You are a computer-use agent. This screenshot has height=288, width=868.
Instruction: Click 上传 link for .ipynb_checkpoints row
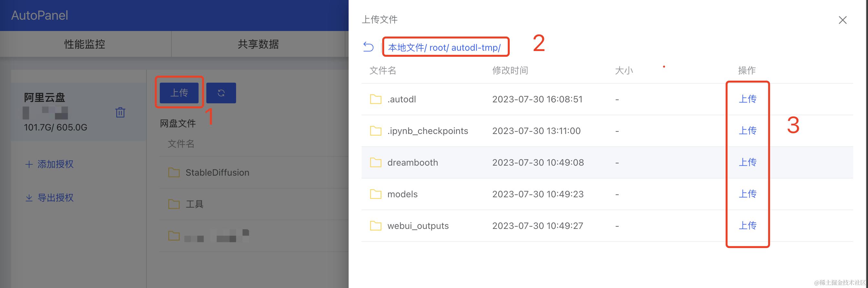(x=747, y=130)
